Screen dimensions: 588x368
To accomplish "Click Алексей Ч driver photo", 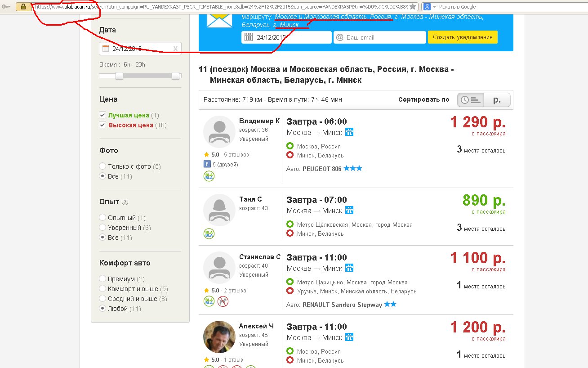I will click(219, 337).
